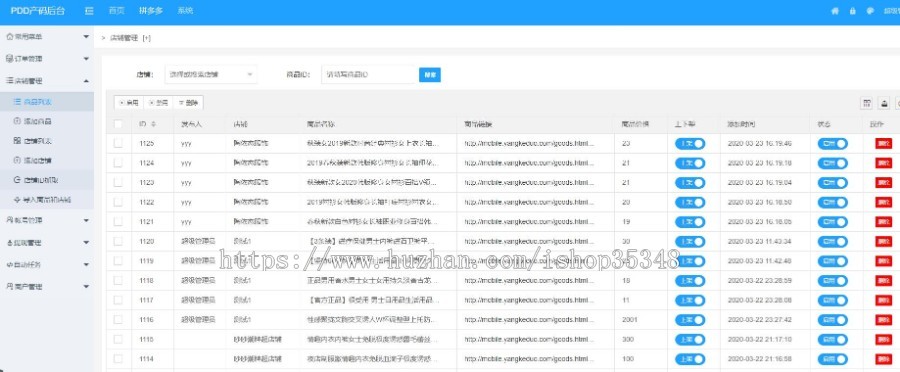Image resolution: width=900 pixels, height=372 pixels.
Task: Expand the 自动任务 sidebar group
Action: [47, 265]
